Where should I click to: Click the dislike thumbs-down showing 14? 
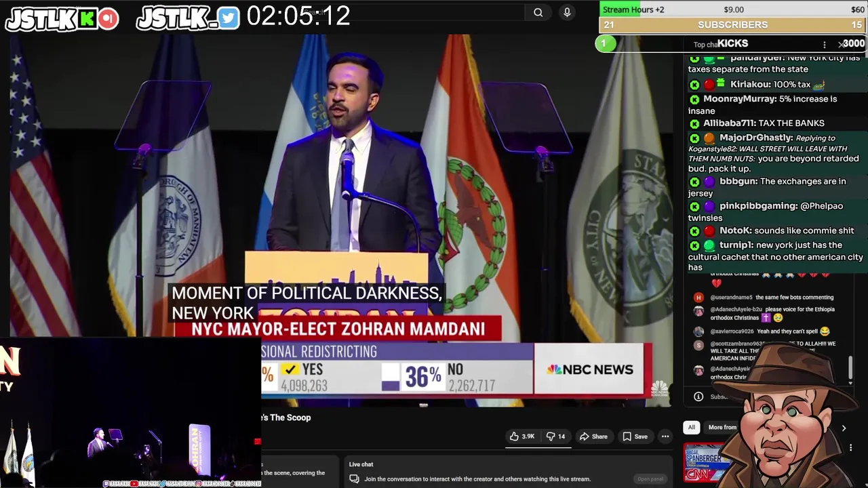[556, 436]
